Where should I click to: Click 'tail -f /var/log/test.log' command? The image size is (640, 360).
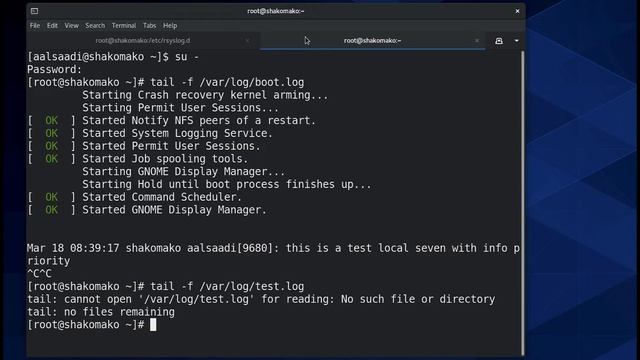click(x=227, y=286)
